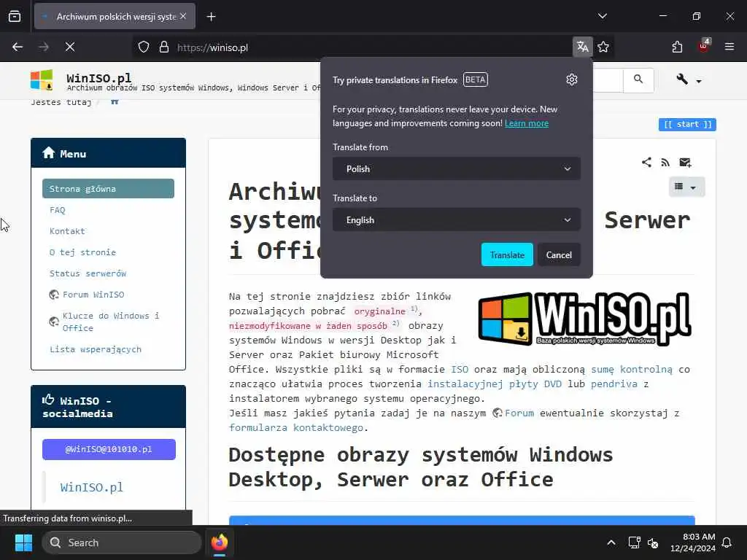747x560 pixels.
Task: Open the wrench tools dropdown
Action: (x=688, y=79)
